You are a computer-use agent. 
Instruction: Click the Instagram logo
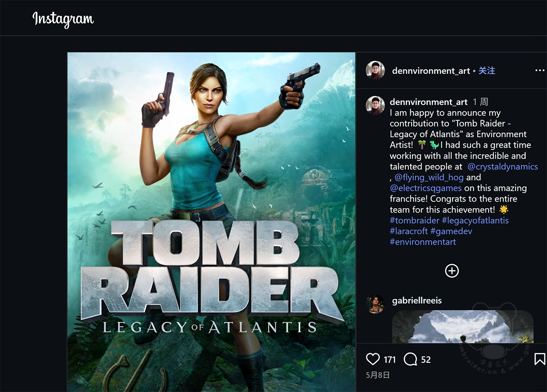pos(63,19)
